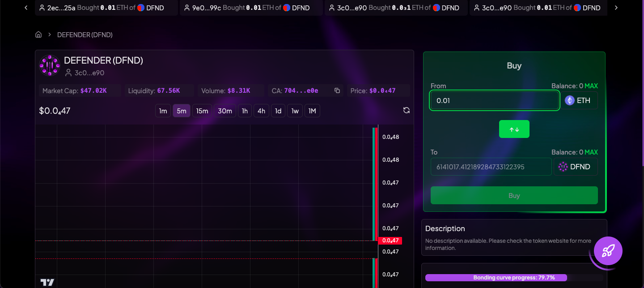Select the DFND token selector
Image resolution: width=644 pixels, height=288 pixels.
576,167
